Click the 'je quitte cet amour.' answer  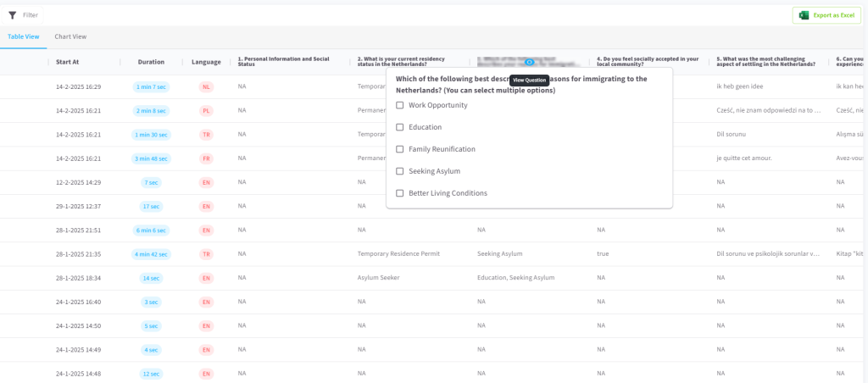(743, 158)
